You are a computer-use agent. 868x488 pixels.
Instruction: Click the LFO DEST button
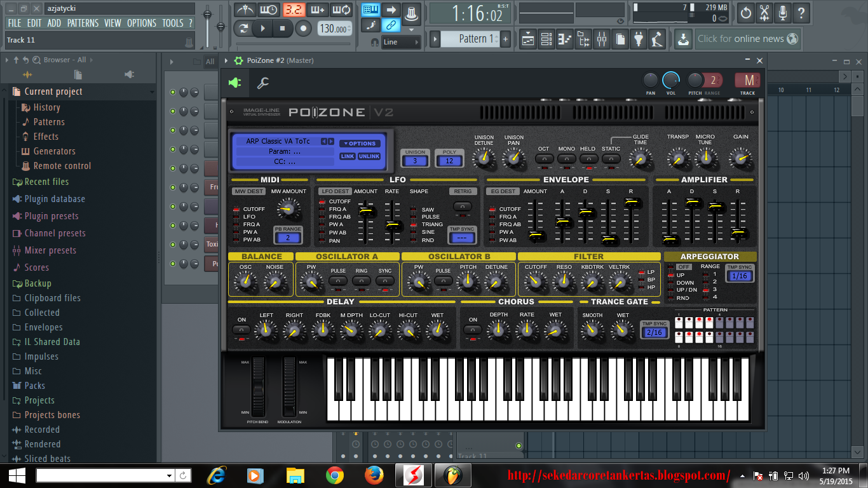334,191
